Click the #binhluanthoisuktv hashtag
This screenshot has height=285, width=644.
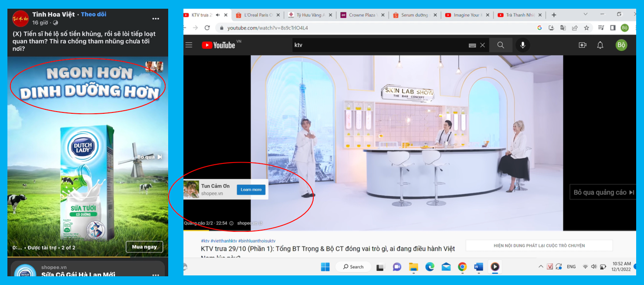(257, 241)
